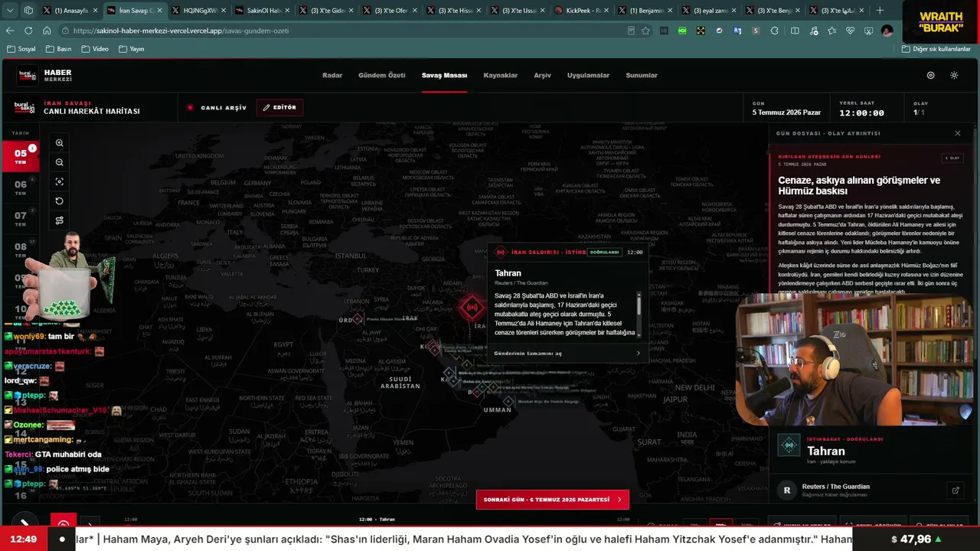The image size is (980, 551).
Task: Open 'Diğer sık kullanılanlar' bookmarks folder
Action: coord(936,49)
